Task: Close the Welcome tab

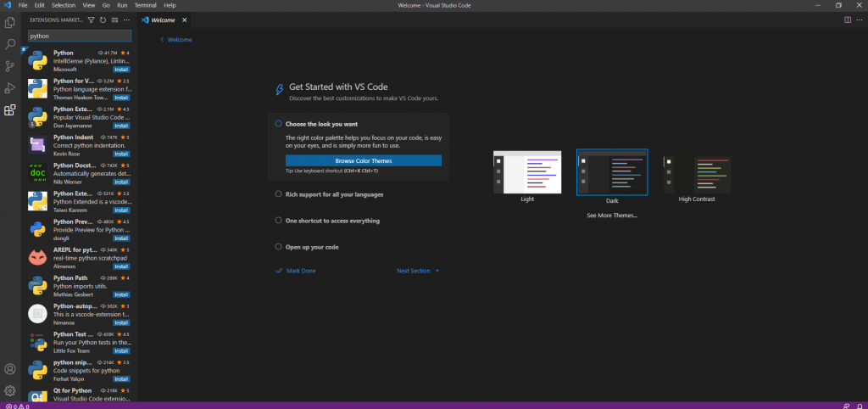Action: click(x=185, y=20)
